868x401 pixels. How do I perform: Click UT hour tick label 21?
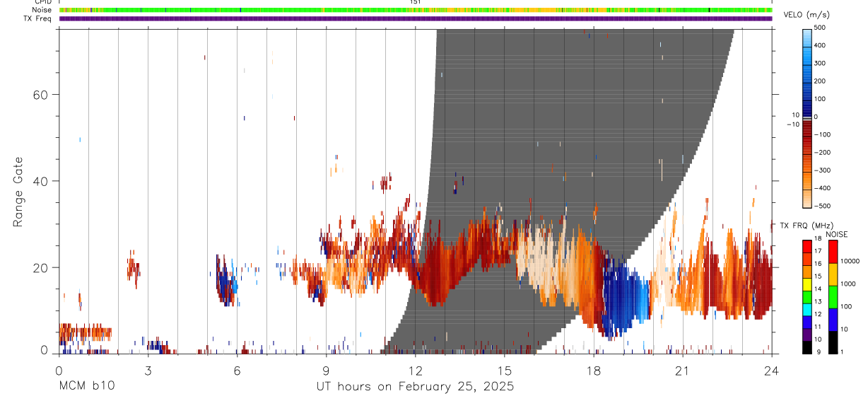point(683,370)
